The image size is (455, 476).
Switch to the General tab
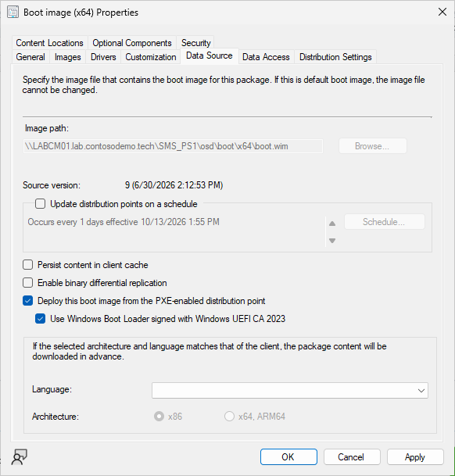pyautogui.click(x=30, y=57)
